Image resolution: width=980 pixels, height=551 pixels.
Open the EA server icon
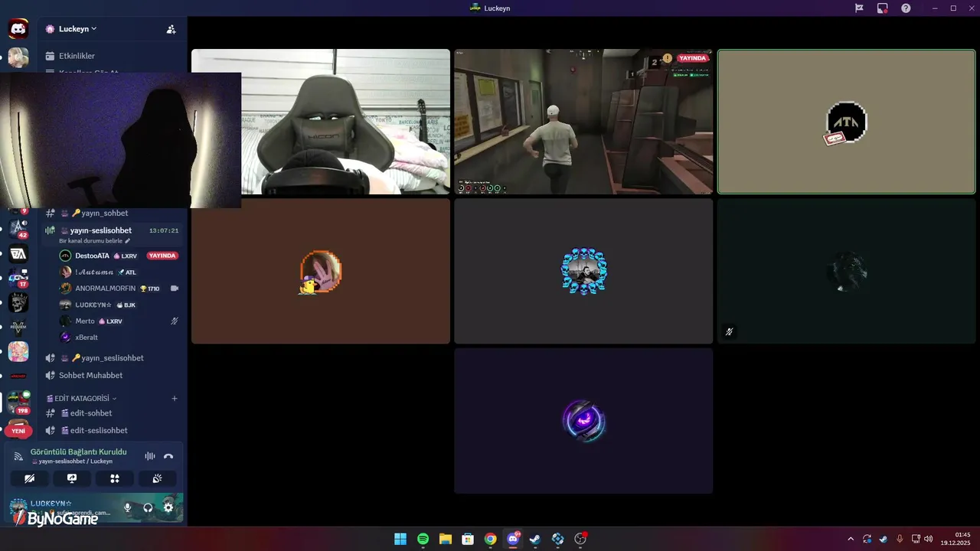[18, 253]
